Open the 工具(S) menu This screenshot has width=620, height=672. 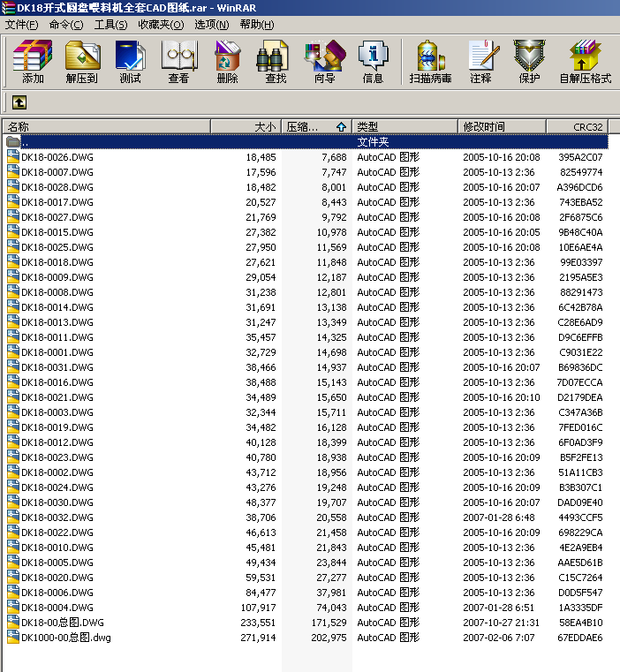[x=111, y=25]
